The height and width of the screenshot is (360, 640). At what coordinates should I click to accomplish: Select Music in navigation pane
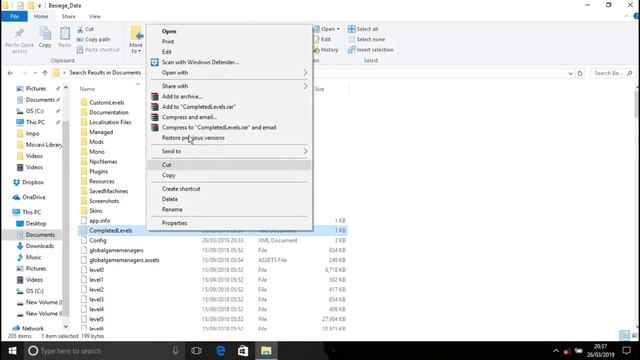pos(29,258)
